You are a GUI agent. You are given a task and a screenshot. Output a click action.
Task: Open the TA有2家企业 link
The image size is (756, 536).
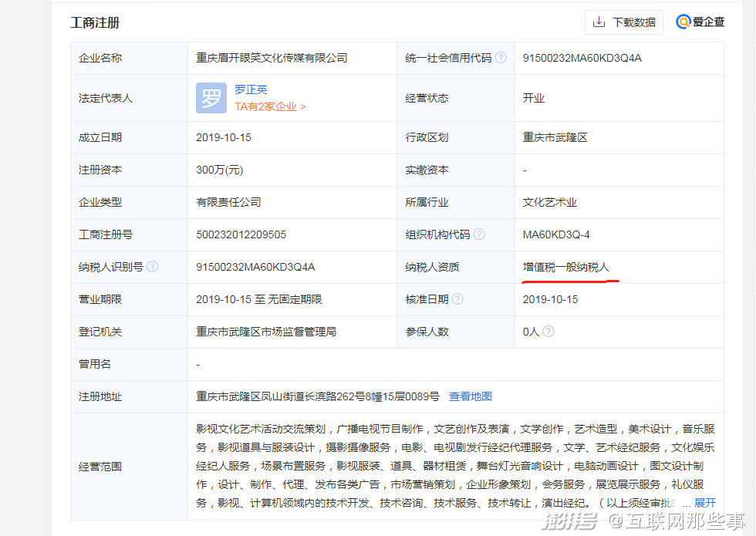270,107
